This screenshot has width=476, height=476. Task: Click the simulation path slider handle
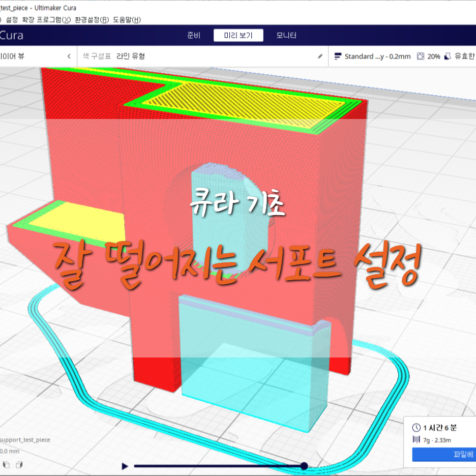click(304, 466)
